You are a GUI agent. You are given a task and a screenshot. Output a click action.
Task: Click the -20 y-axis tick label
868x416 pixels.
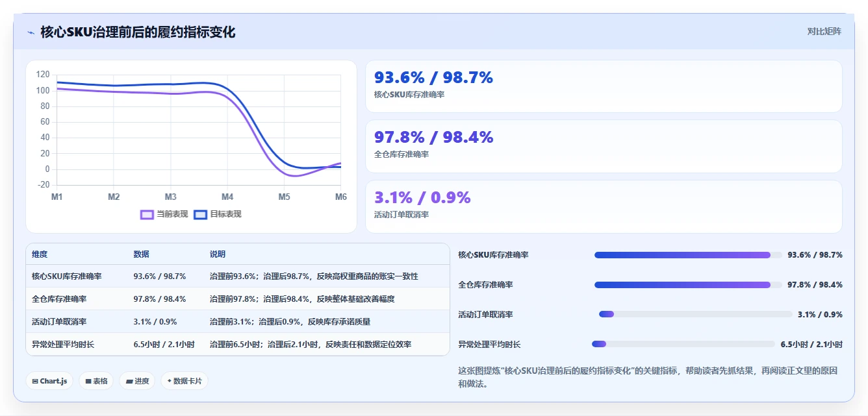click(x=43, y=185)
